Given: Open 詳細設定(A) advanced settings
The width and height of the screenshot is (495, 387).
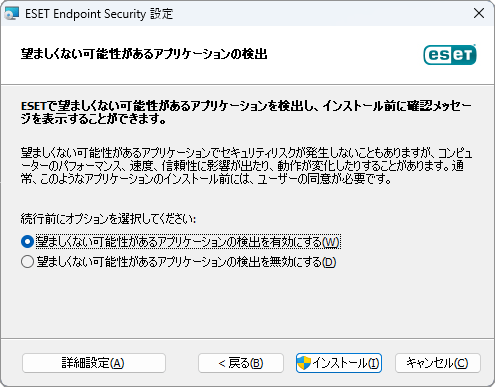Looking at the screenshot, I should (x=94, y=363).
